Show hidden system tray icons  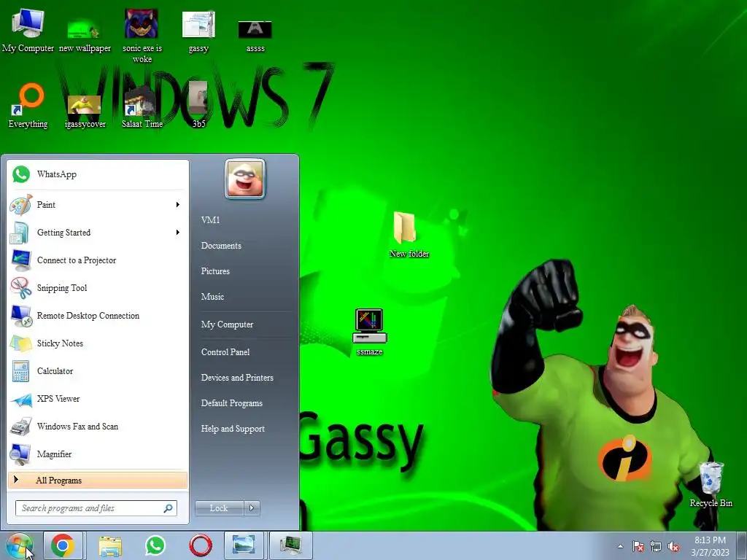(x=620, y=546)
